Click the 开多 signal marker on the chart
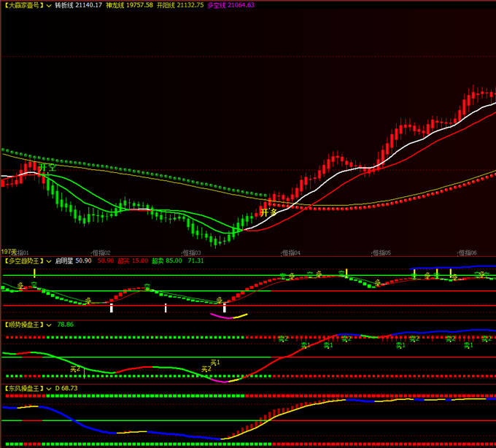496x448 pixels. pyautogui.click(x=268, y=212)
